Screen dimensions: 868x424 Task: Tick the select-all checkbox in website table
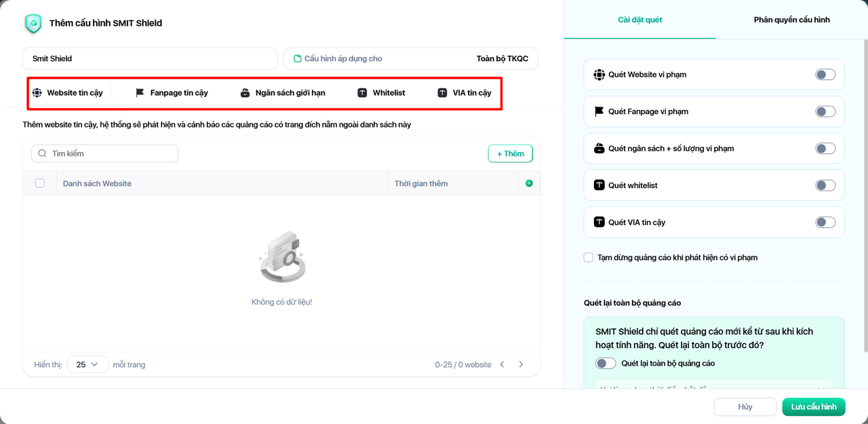pyautogui.click(x=40, y=183)
